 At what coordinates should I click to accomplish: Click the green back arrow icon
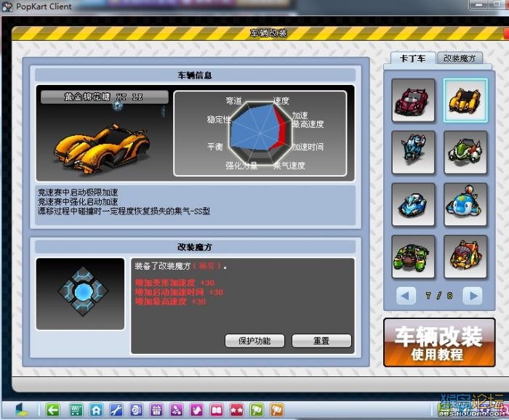[x=52, y=411]
